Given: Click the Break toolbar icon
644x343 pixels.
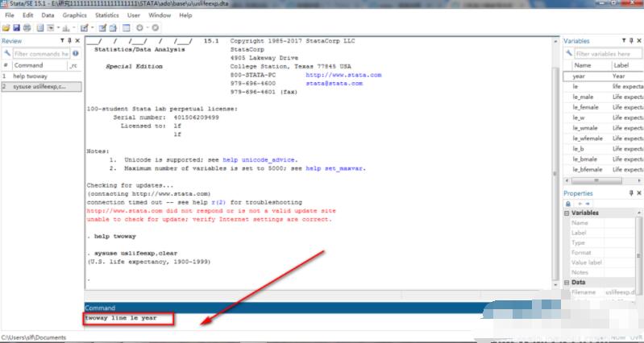Looking at the screenshot, I should (x=156, y=28).
